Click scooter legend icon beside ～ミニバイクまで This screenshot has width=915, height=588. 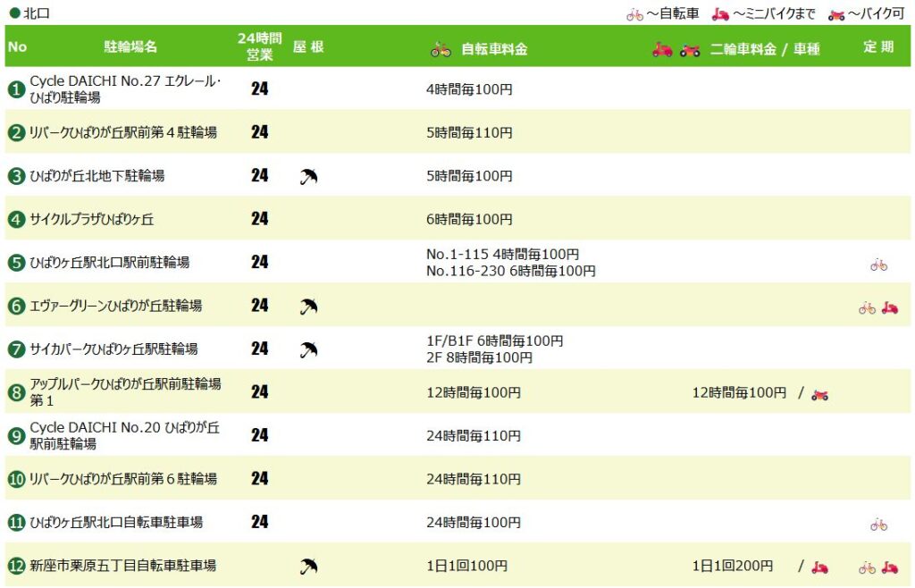pos(721,14)
